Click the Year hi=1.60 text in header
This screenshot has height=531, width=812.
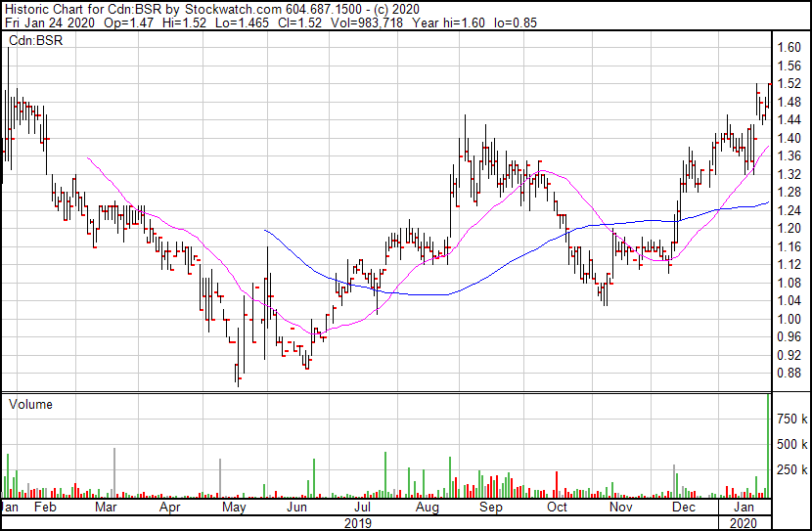(x=448, y=22)
